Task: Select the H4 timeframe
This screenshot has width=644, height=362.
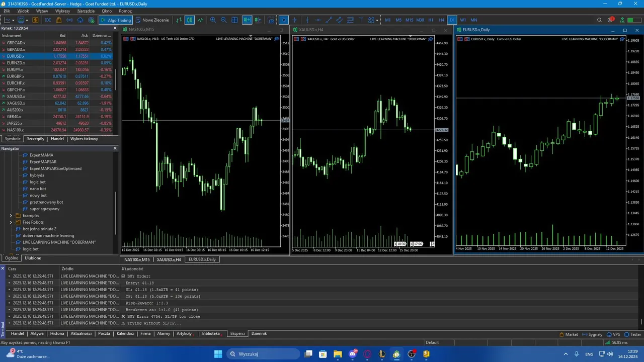Action: click(442, 20)
